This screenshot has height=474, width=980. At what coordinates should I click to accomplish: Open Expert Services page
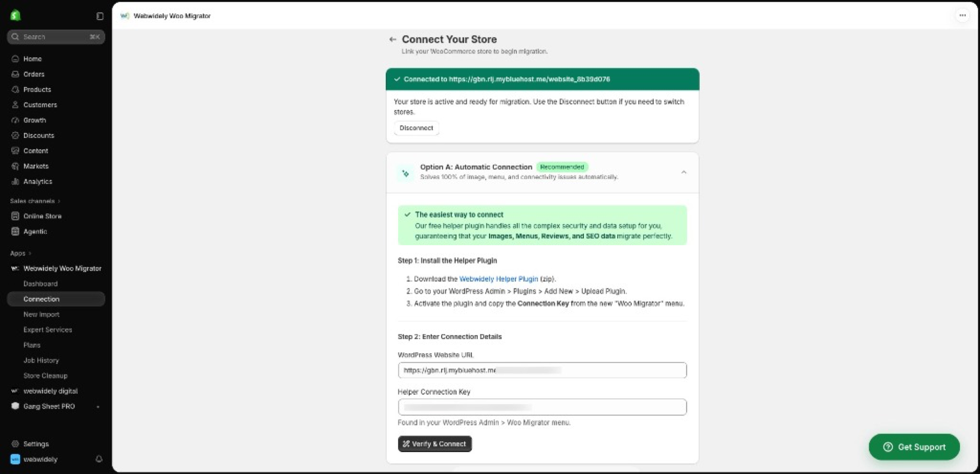click(x=47, y=329)
